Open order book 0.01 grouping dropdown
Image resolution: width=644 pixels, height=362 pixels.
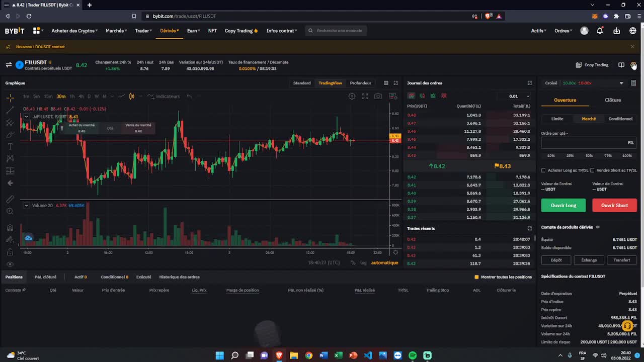tap(514, 96)
